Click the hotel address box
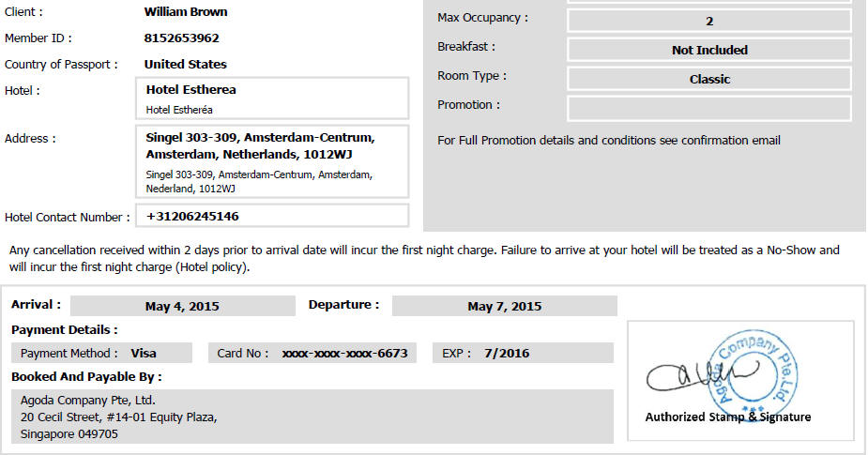Image resolution: width=868 pixels, height=455 pixels. [x=272, y=161]
